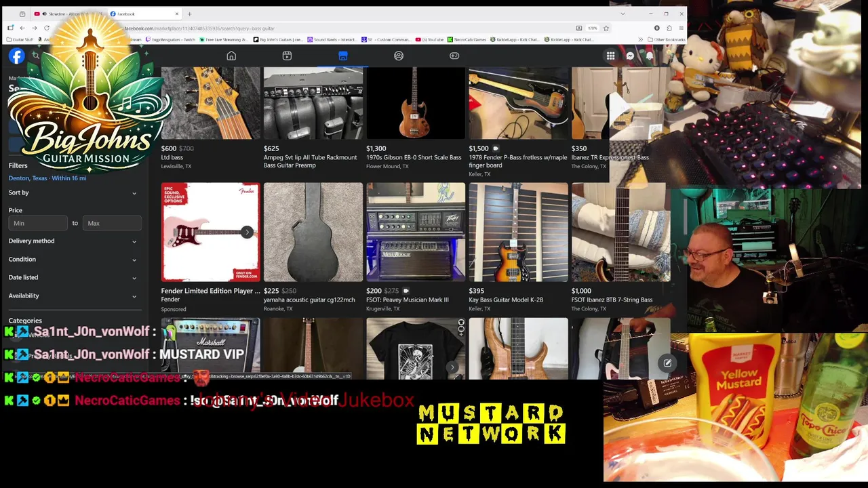The width and height of the screenshot is (868, 488).
Task: Go to Facebook Home feed icon
Action: [231, 56]
